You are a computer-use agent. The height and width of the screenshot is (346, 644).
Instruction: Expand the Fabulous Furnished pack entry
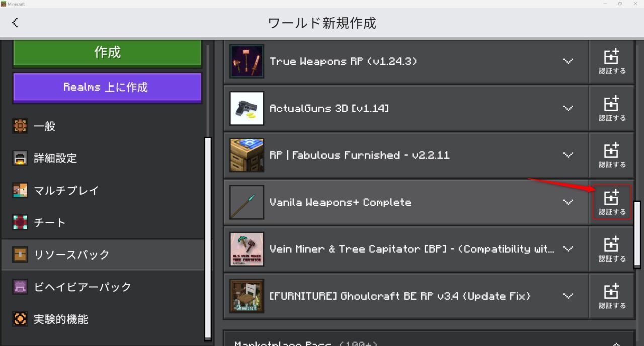coord(568,155)
